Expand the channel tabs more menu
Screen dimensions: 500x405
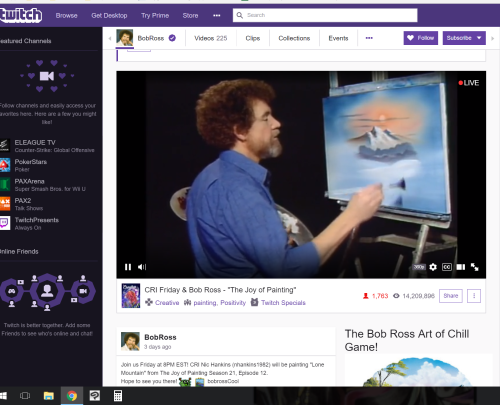tap(369, 38)
